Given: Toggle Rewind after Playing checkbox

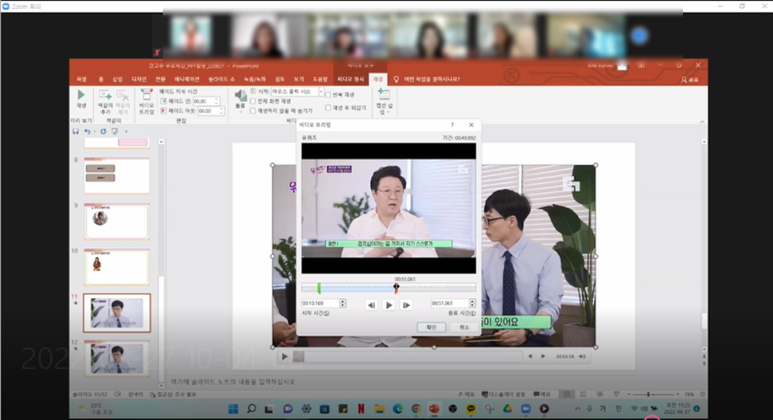Looking at the screenshot, I should [328, 107].
